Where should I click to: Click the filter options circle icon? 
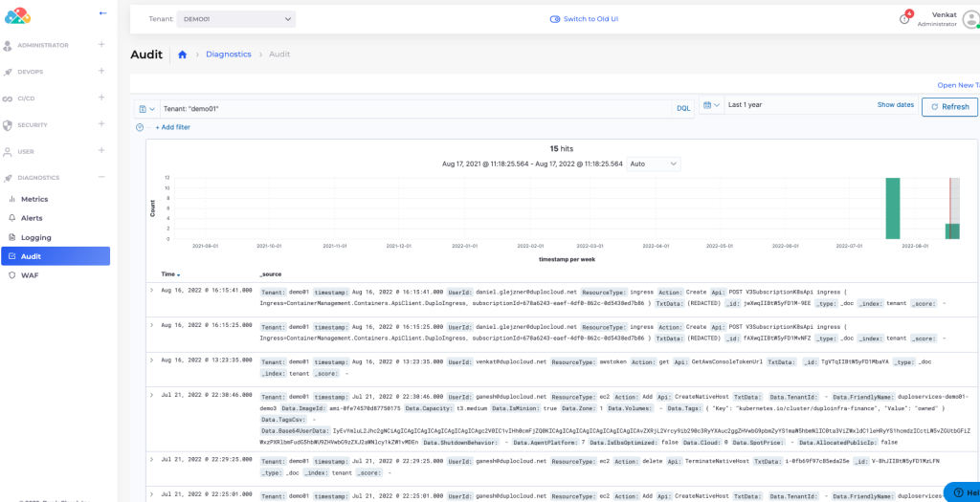pos(140,126)
